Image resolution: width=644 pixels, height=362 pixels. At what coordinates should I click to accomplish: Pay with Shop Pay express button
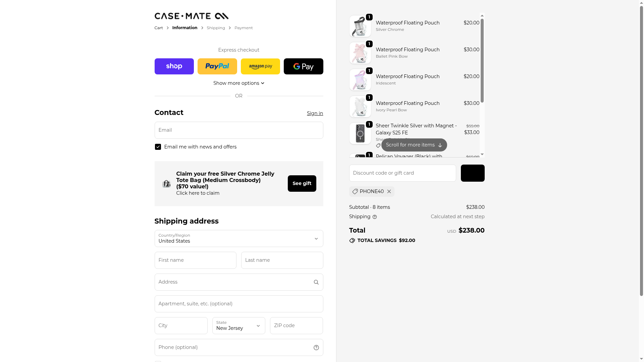174,66
